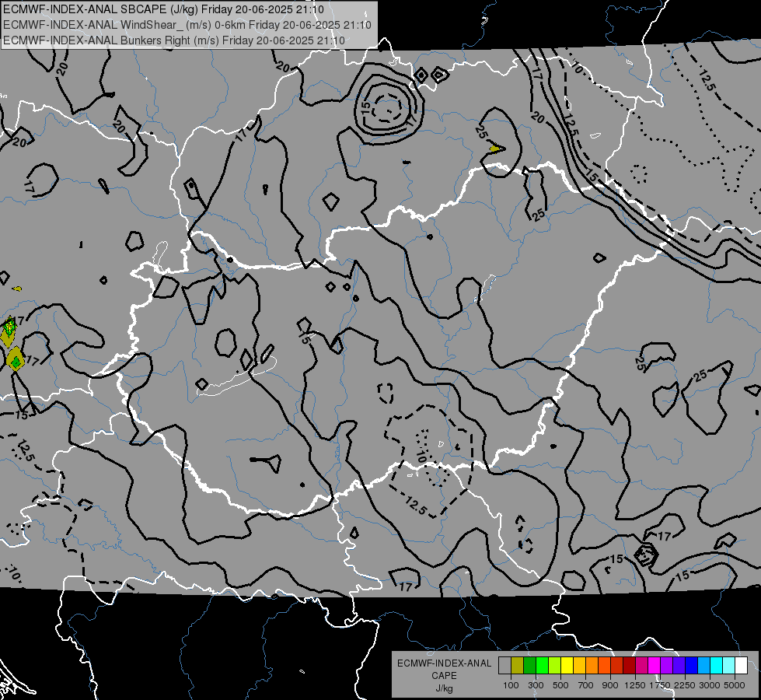Image resolution: width=761 pixels, height=700 pixels.
Task: Pick the olive-yellow swatch in CAPE legend
Action: click(x=518, y=666)
